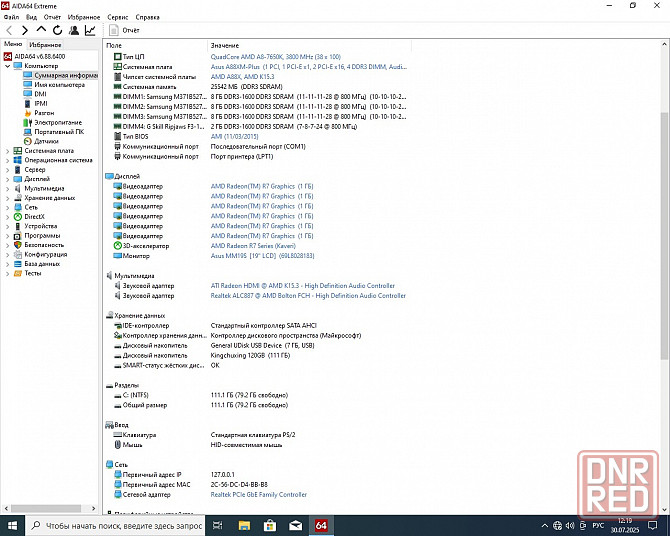
Task: Click the left tree horizontal scrollbar
Action: tap(46, 508)
